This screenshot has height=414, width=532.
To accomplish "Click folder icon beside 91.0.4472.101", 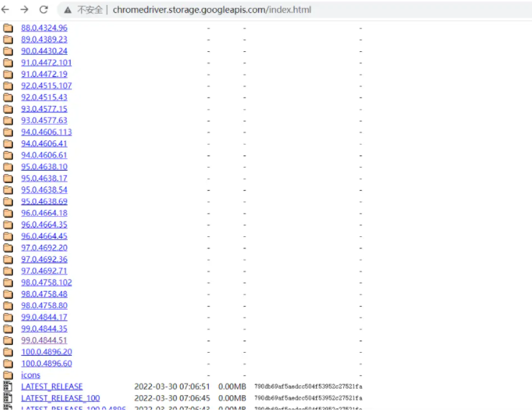I will (8, 63).
